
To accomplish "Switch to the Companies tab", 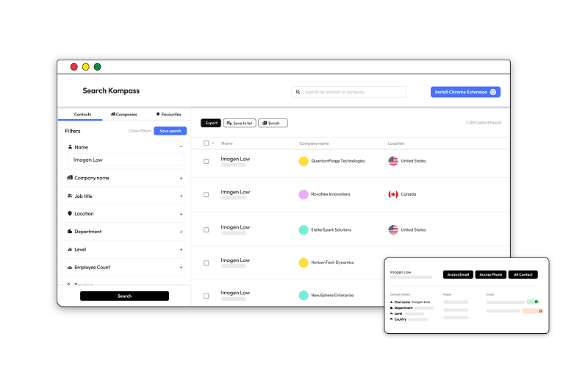I will point(124,115).
